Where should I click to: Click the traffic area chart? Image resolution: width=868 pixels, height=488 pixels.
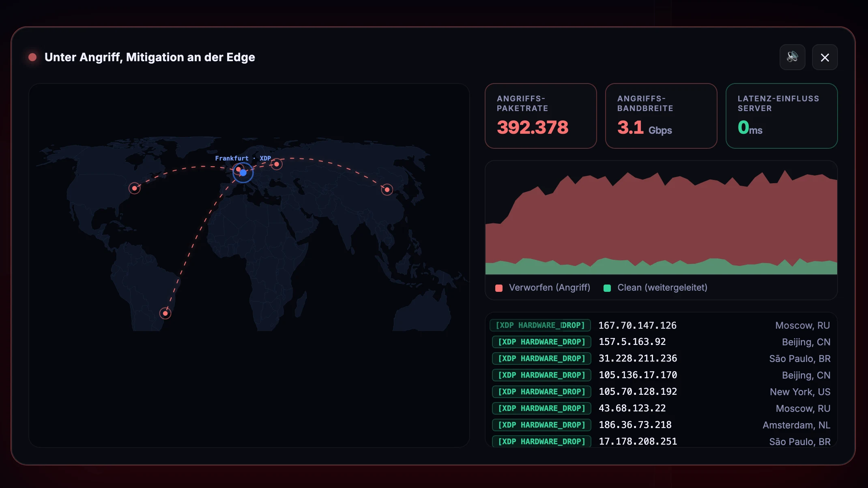click(661, 218)
